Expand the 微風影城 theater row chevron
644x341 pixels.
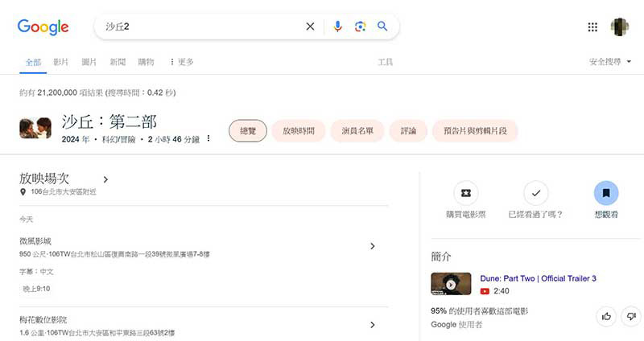pos(373,246)
